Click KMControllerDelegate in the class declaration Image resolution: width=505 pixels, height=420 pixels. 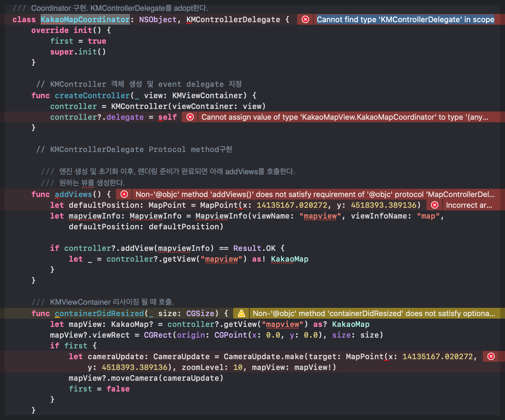(x=233, y=20)
